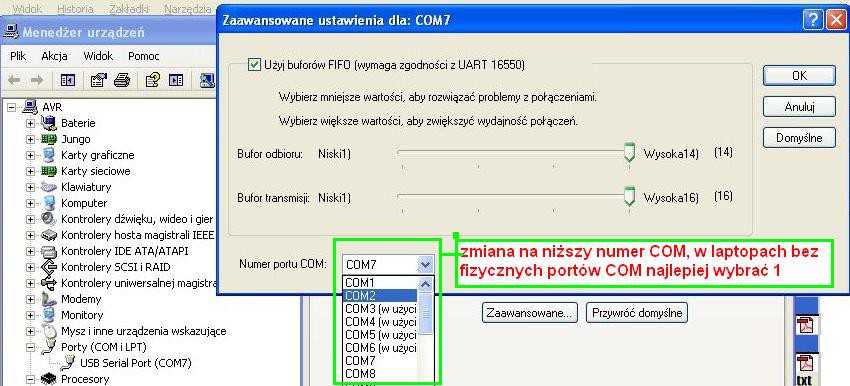Collapse the Procesory node
The height and width of the screenshot is (386, 850).
tap(30, 379)
